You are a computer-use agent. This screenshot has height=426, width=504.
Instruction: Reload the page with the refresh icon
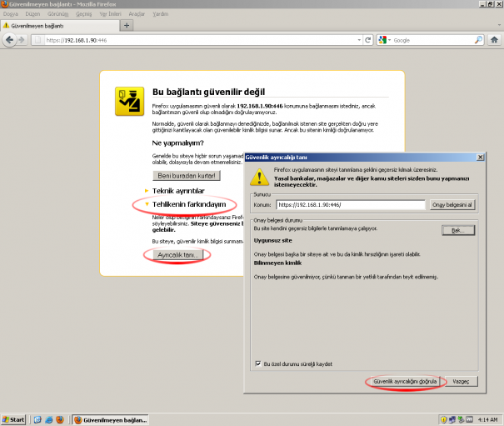click(368, 40)
